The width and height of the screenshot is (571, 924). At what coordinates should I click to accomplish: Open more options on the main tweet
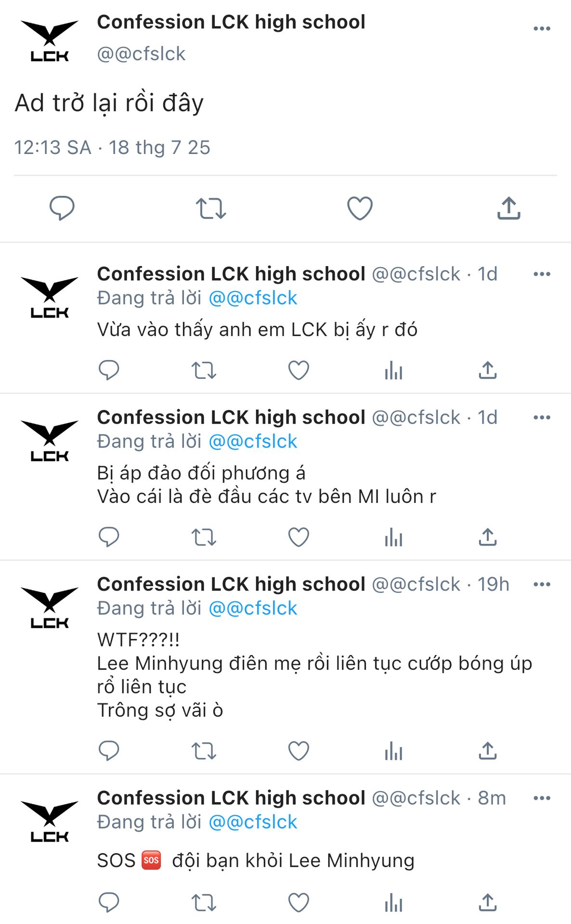point(542,29)
